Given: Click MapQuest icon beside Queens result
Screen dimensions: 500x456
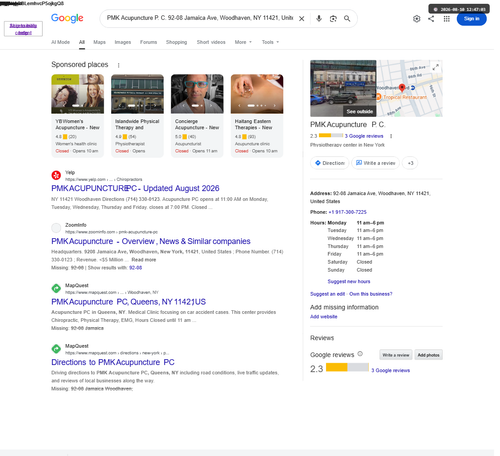Looking at the screenshot, I should pyautogui.click(x=56, y=288).
